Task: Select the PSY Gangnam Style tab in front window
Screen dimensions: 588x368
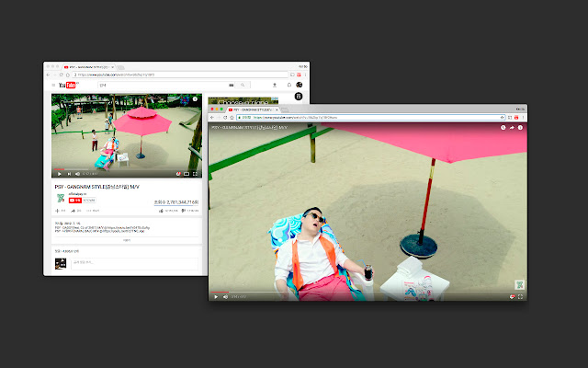Action: click(254, 109)
